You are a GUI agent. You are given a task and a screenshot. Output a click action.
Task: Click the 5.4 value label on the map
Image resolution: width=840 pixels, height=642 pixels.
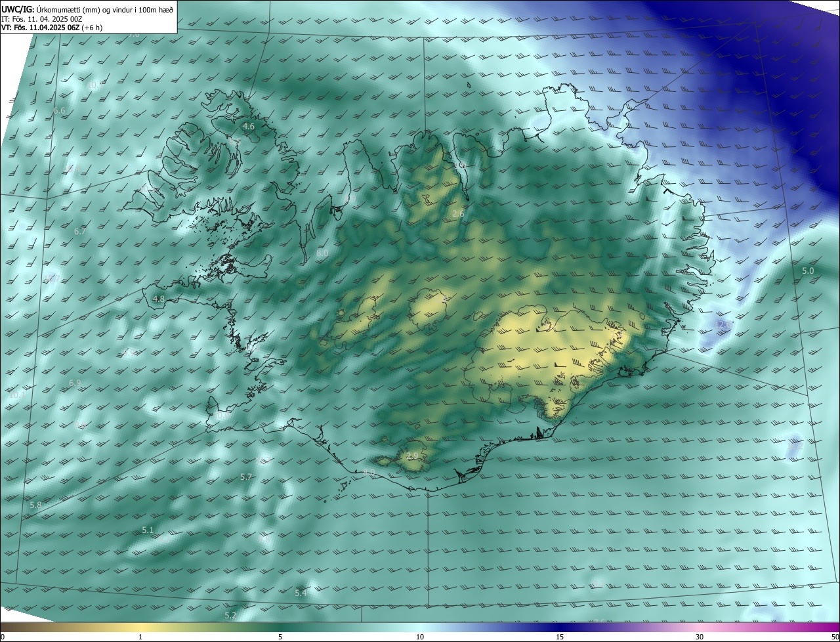[x=301, y=593]
